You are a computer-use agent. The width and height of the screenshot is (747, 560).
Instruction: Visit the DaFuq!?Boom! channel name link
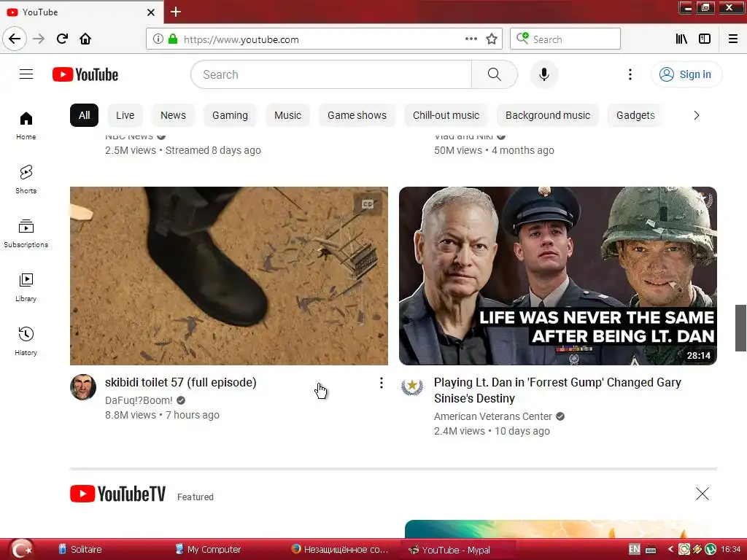pos(139,400)
